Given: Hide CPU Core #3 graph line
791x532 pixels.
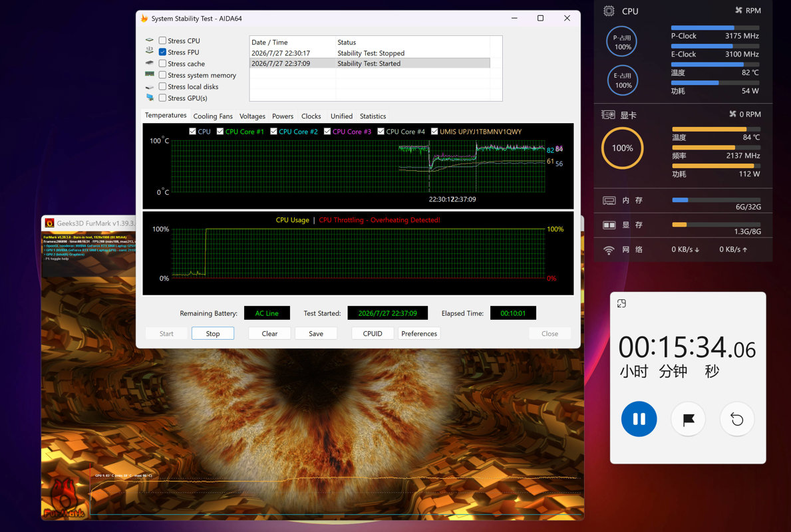Looking at the screenshot, I should point(327,131).
